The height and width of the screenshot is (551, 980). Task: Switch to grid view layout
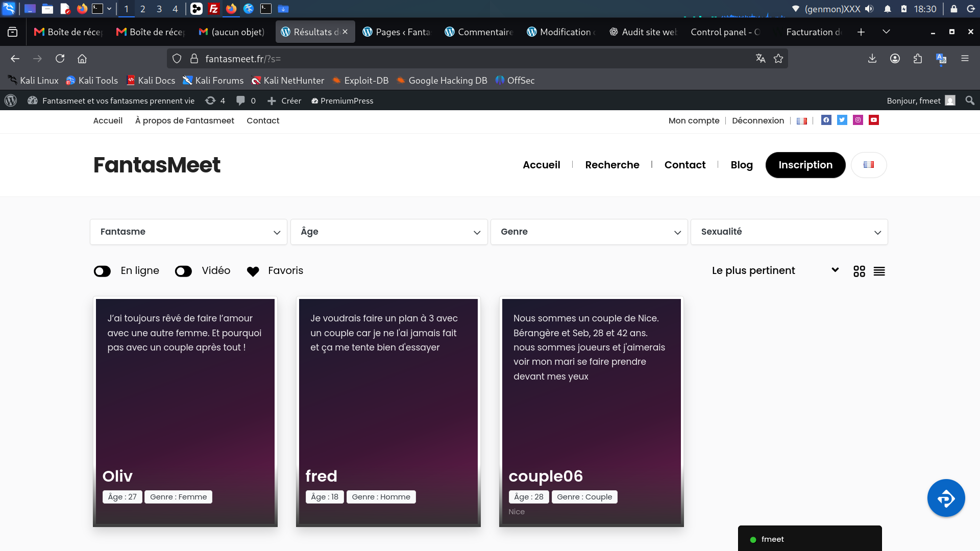[859, 271]
